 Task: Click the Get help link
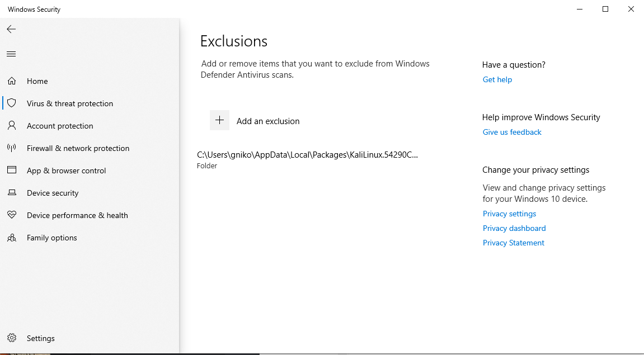pyautogui.click(x=497, y=79)
